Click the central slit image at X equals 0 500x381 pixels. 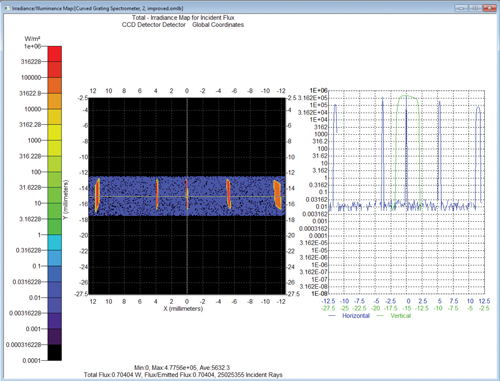click(x=187, y=194)
